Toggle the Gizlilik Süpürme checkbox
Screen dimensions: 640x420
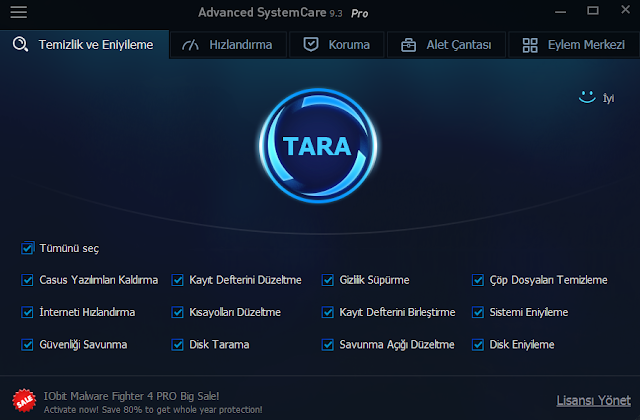(x=328, y=280)
